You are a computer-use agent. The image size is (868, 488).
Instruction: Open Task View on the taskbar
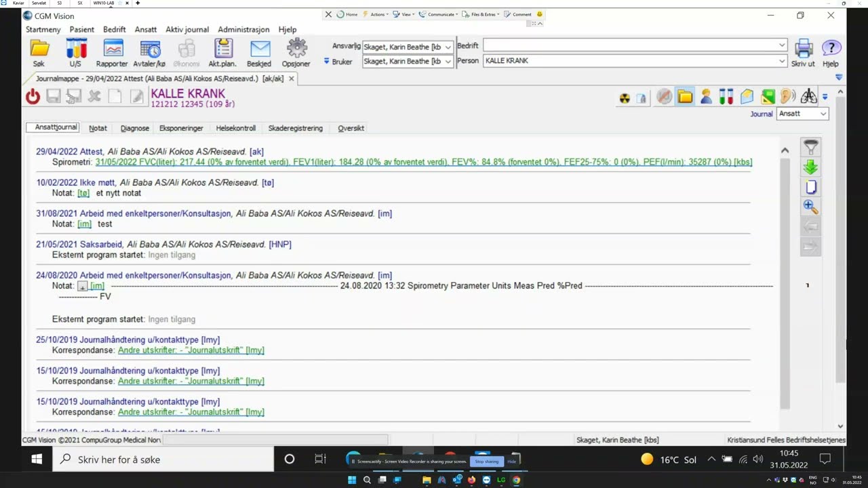click(320, 459)
